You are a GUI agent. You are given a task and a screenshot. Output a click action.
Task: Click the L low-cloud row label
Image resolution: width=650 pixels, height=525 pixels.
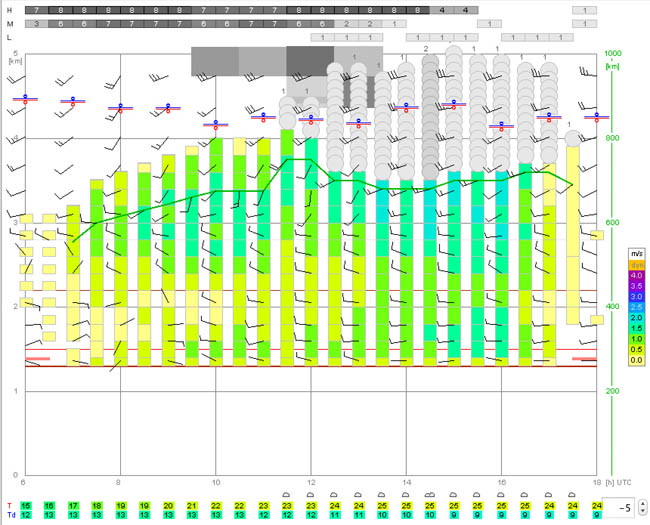coord(9,38)
